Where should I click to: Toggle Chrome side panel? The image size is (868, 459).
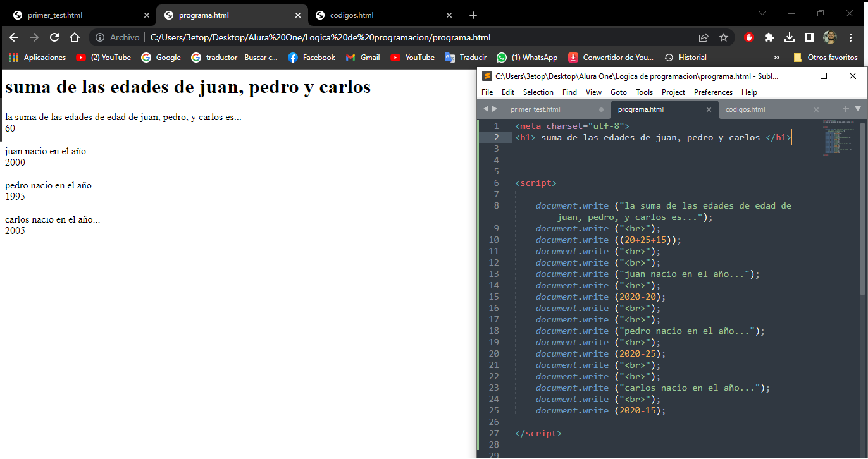(809, 37)
